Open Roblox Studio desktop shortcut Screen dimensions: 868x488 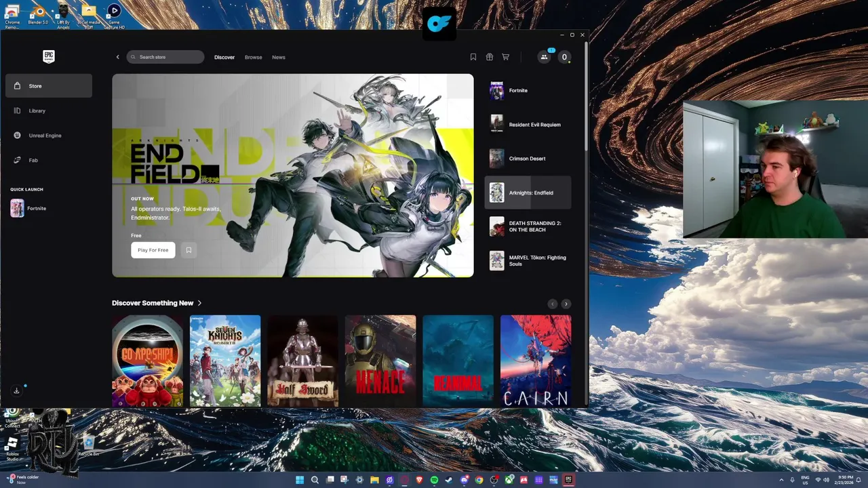coord(12,449)
